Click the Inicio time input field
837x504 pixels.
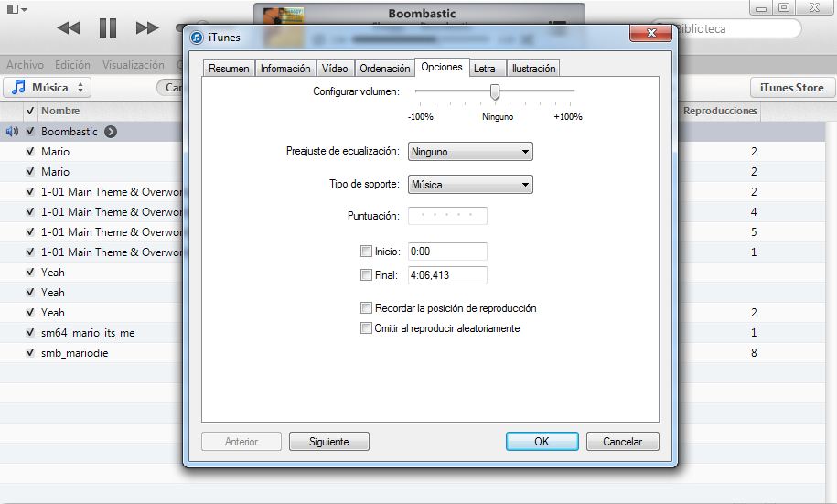[x=447, y=252]
